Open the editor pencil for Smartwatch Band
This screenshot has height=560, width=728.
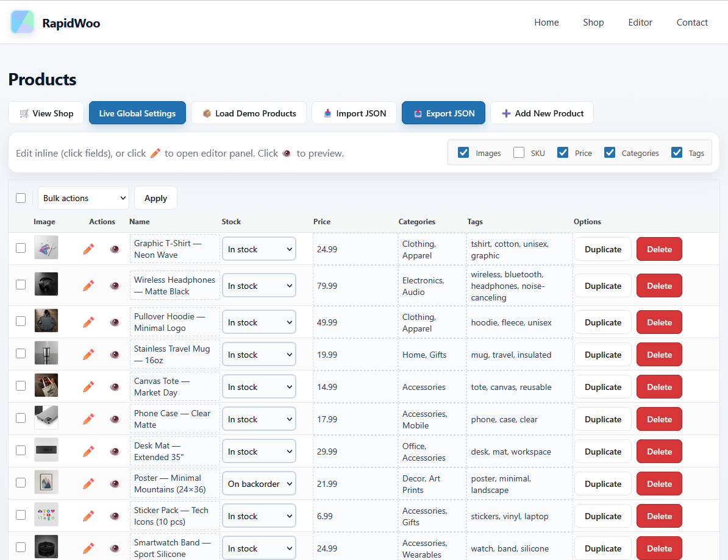88,548
